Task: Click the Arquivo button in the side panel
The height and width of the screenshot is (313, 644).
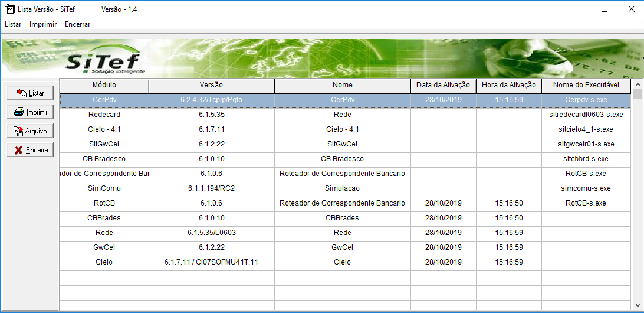Action: point(30,131)
